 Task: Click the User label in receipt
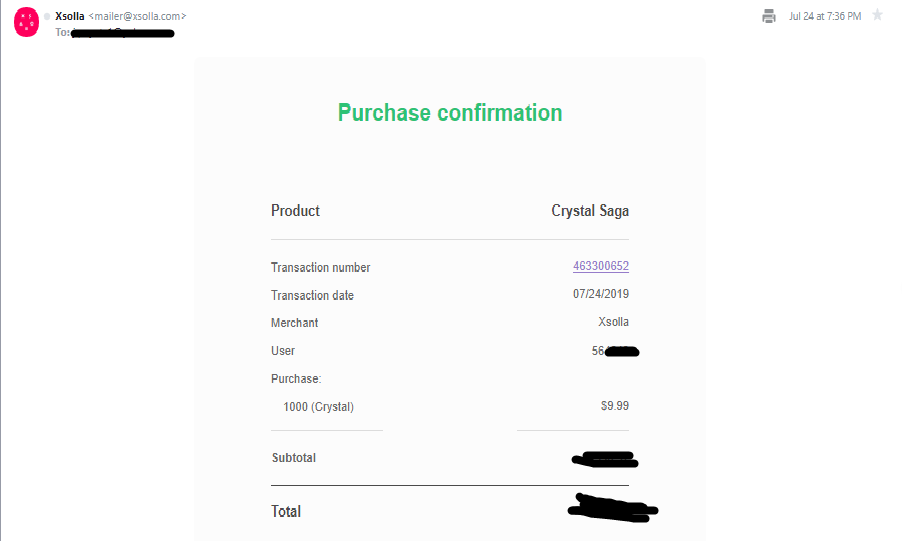[283, 351]
